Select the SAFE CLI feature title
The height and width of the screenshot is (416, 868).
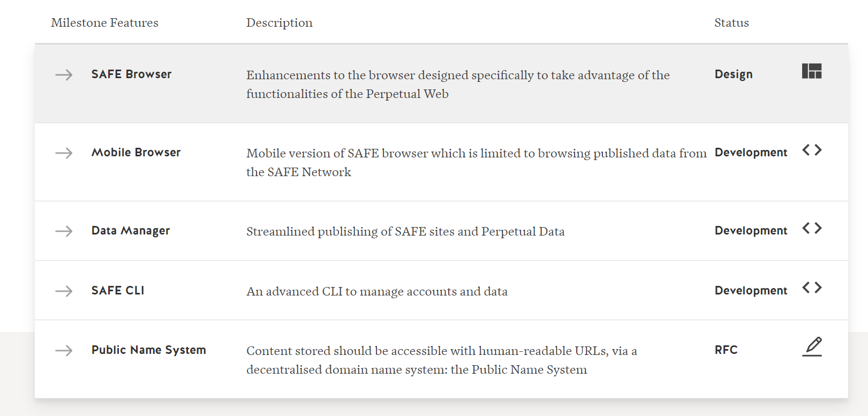(118, 291)
